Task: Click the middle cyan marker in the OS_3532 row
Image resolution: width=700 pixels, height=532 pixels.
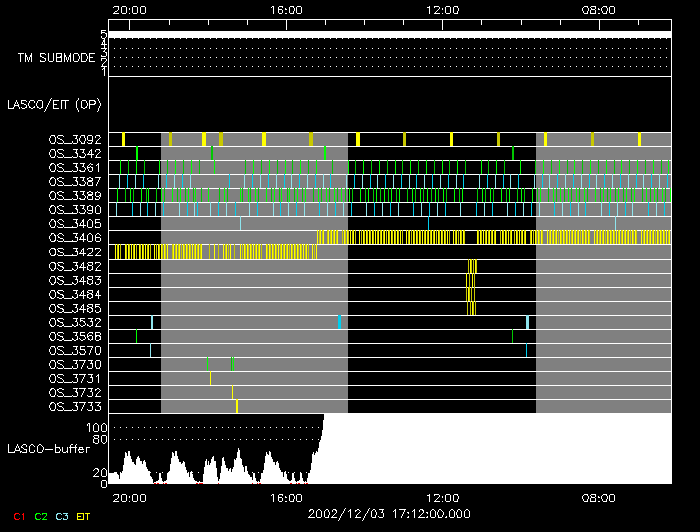Action: click(340, 322)
